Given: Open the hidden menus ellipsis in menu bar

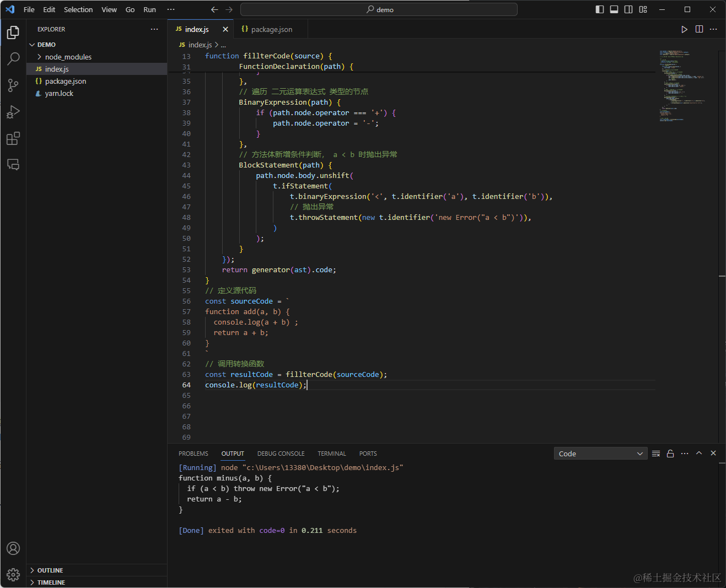Looking at the screenshot, I should click(171, 9).
